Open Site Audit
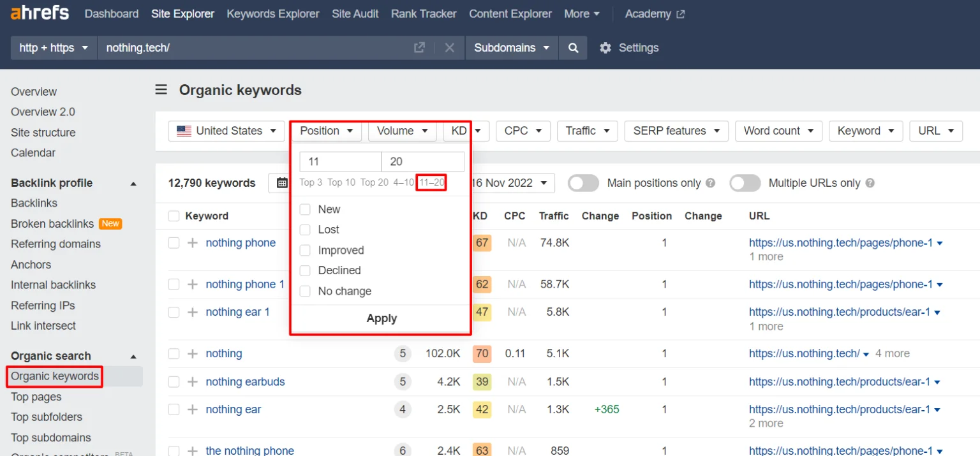 tap(355, 13)
